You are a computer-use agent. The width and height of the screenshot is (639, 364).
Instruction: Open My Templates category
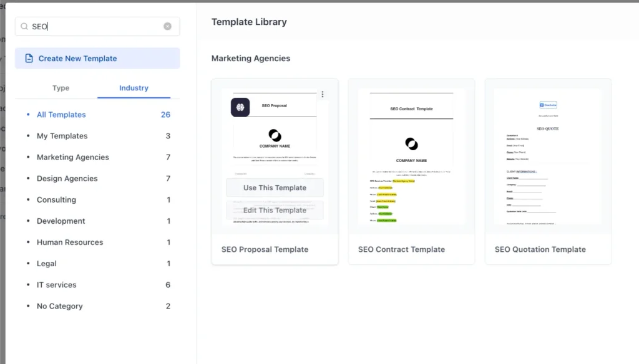[x=62, y=136]
